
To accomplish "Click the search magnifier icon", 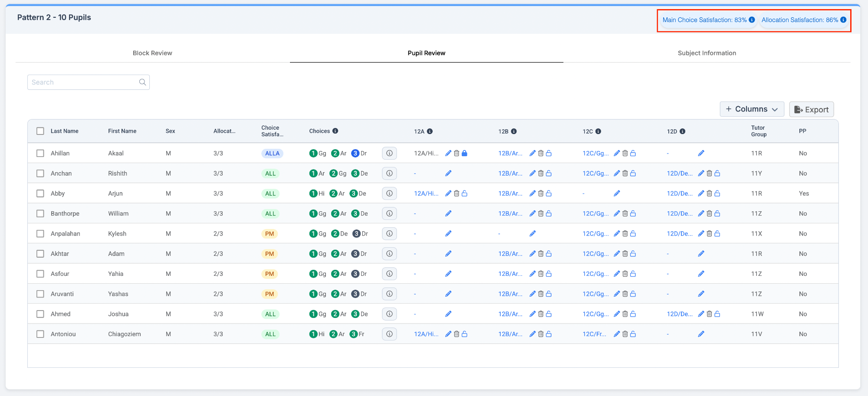I will (x=142, y=82).
